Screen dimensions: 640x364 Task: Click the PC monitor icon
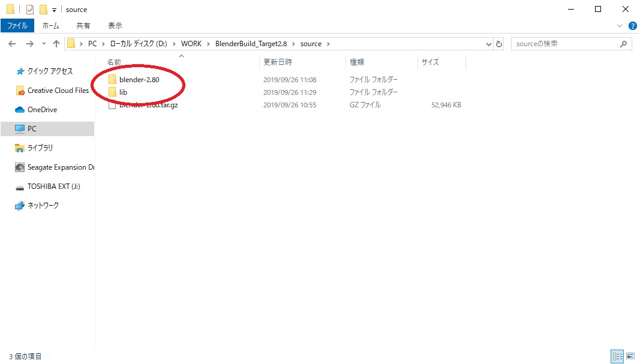(x=20, y=128)
